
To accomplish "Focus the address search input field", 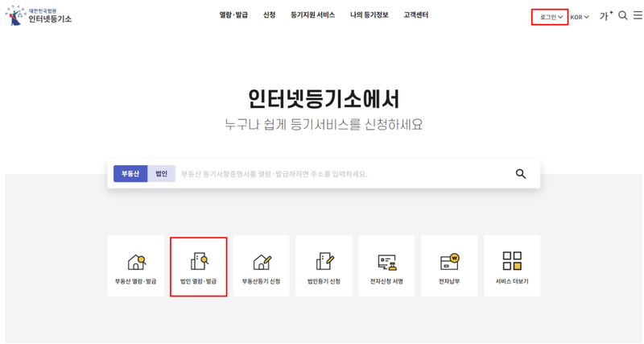I will [343, 174].
